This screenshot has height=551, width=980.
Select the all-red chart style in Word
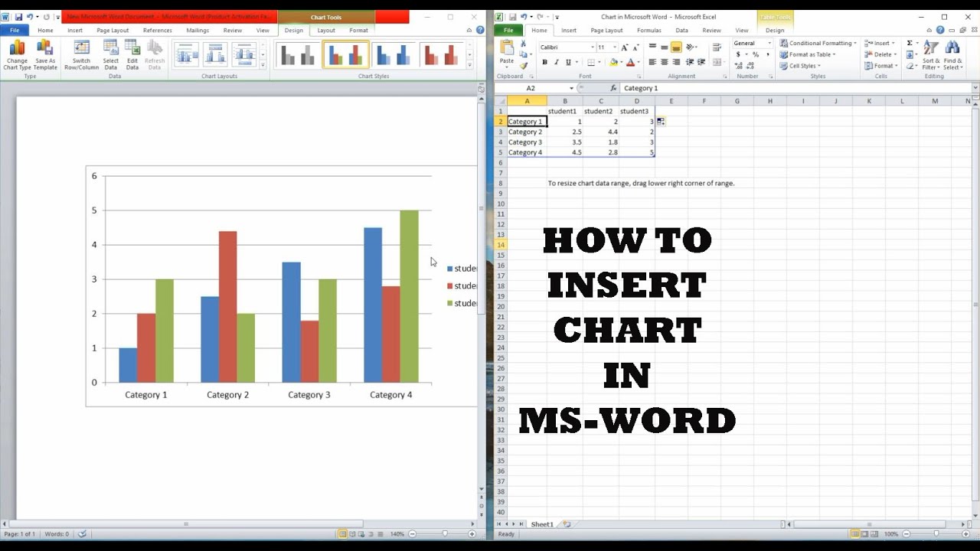tap(441, 54)
